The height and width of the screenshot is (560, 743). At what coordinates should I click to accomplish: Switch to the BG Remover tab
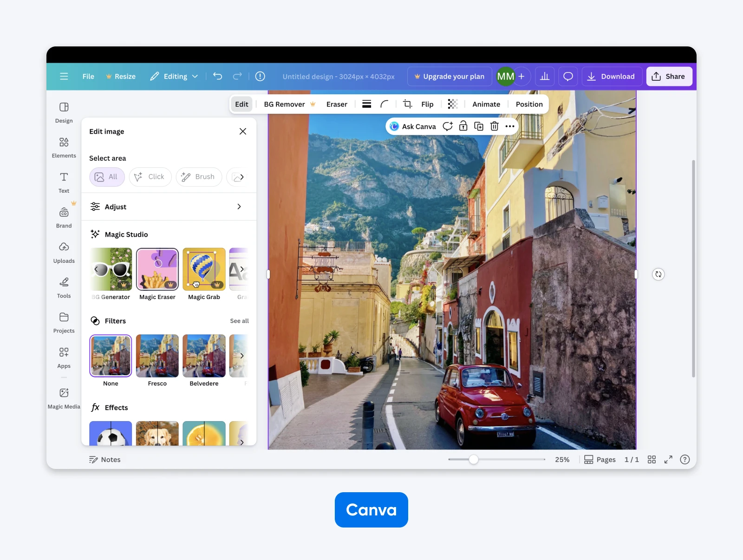(284, 104)
